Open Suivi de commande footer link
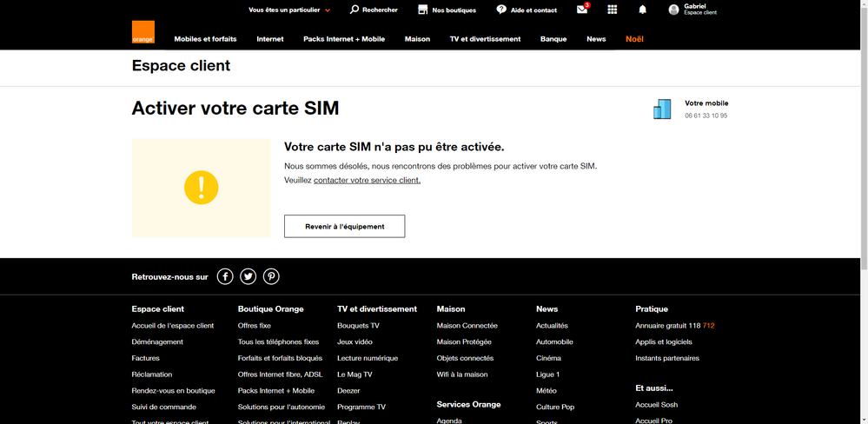 point(164,407)
